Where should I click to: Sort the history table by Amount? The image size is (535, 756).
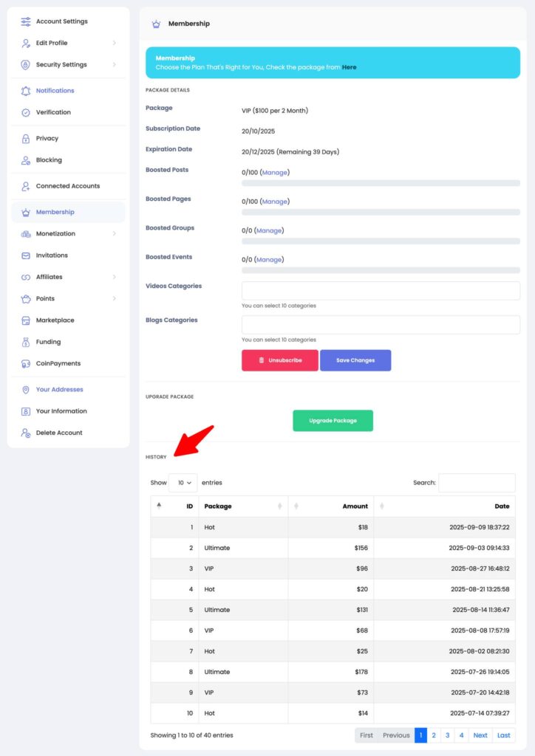331,506
